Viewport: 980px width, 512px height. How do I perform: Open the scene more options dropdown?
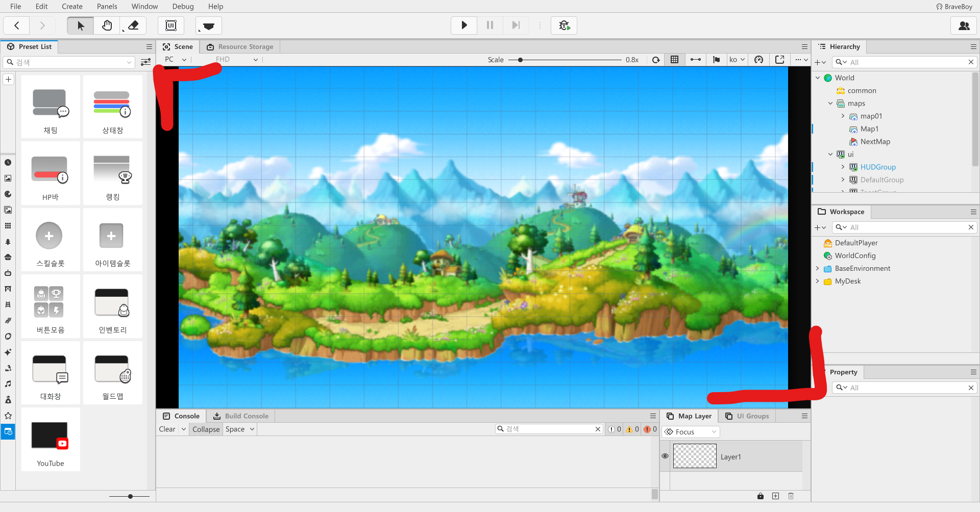[801, 60]
